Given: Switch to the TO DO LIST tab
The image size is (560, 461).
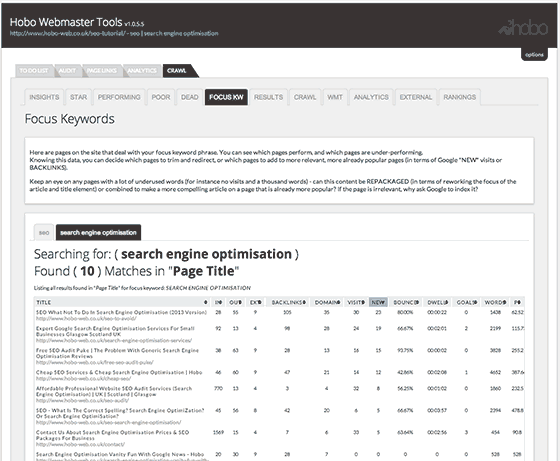Looking at the screenshot, I should pos(34,71).
